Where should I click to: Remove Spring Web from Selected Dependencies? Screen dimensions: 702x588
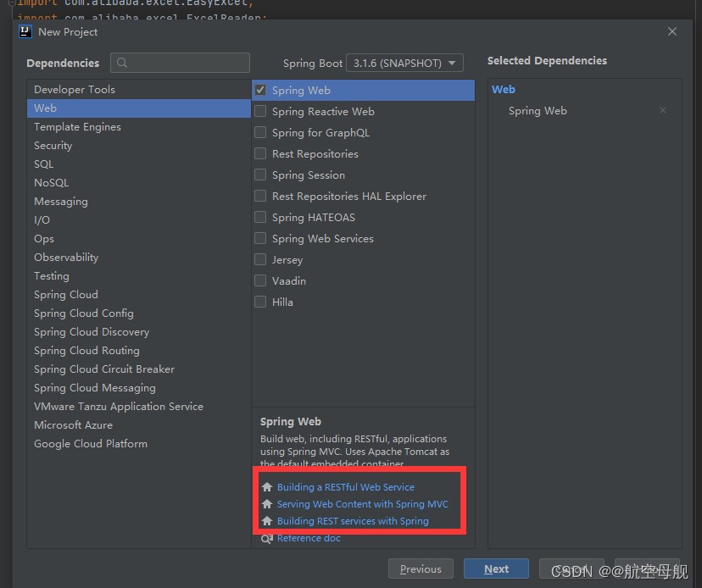click(663, 110)
